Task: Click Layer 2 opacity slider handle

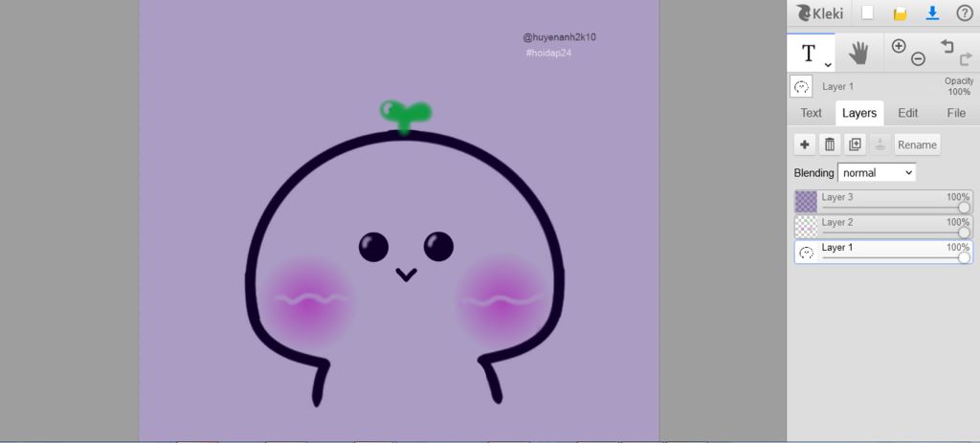Action: pos(965,233)
